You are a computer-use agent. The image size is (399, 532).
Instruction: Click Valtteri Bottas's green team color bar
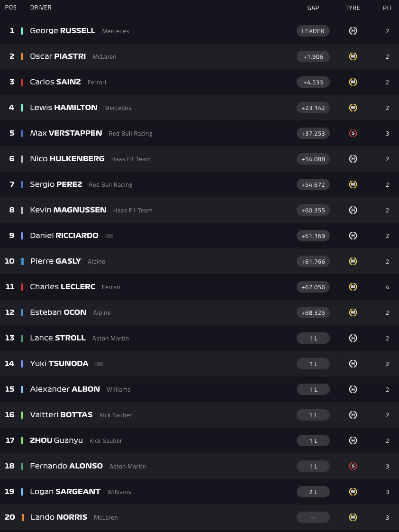coord(22,415)
